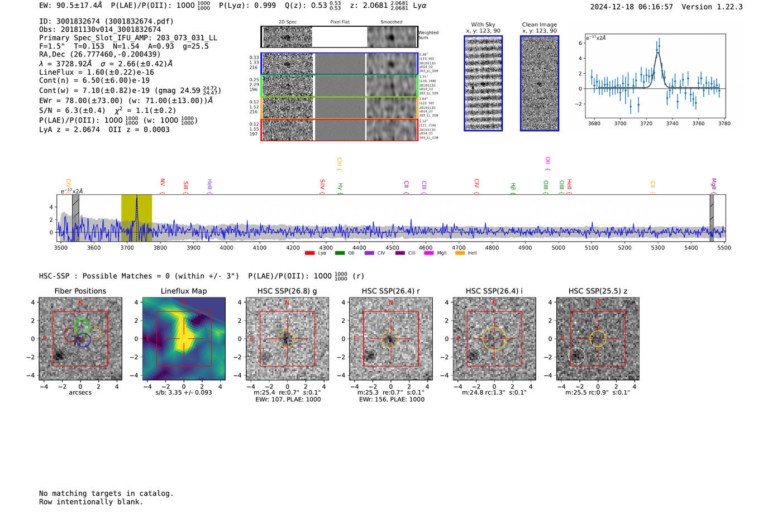Click the green fiber circle in Fiber Positions

(x=82, y=326)
